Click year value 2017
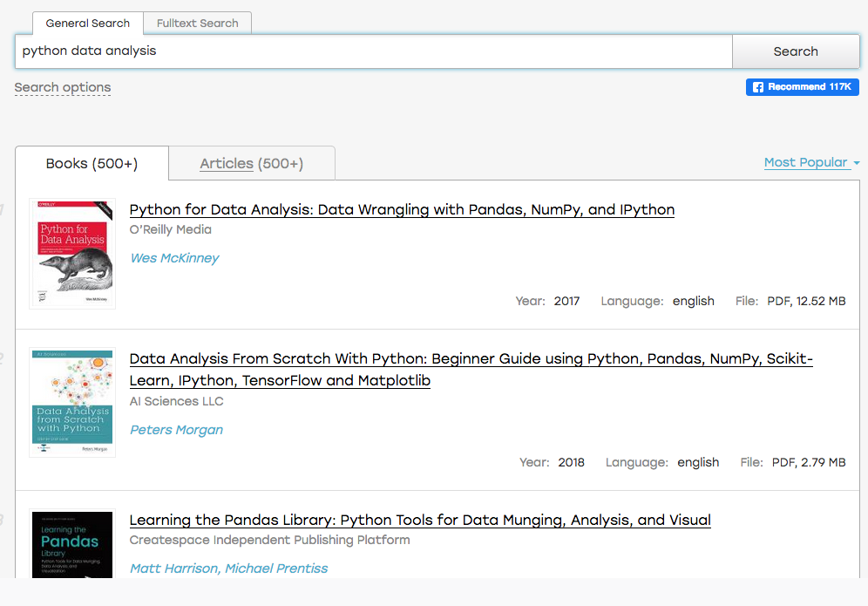Screen dimensions: 868x606 tap(566, 301)
